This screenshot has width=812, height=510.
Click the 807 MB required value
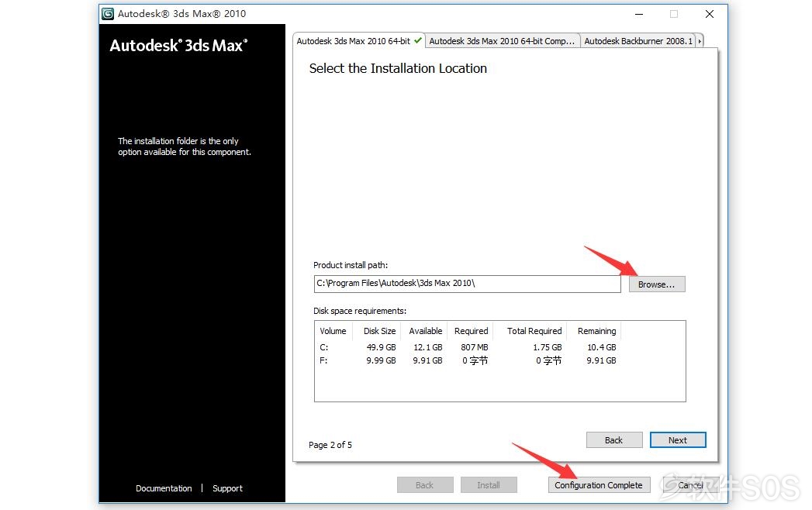click(475, 347)
